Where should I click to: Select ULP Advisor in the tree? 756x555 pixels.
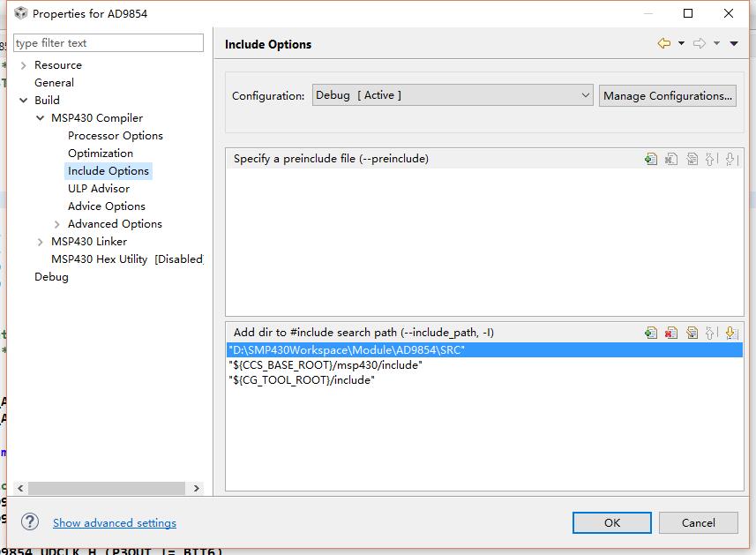click(x=98, y=189)
